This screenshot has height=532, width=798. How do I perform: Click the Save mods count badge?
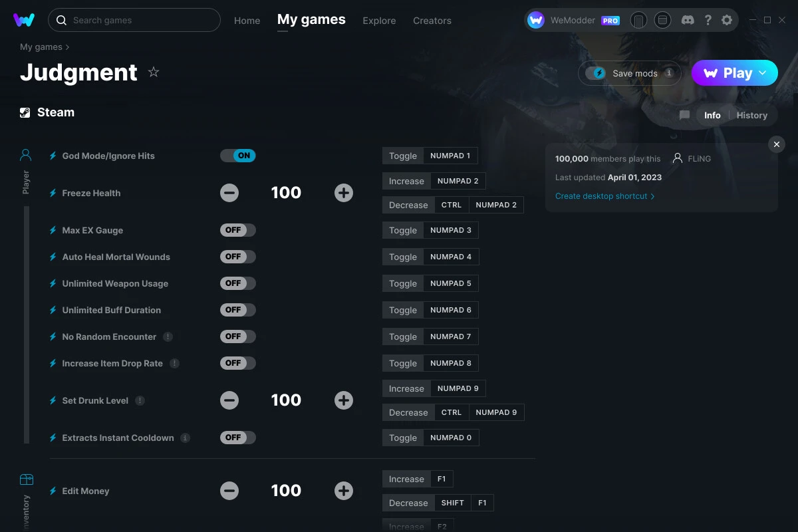669,73
